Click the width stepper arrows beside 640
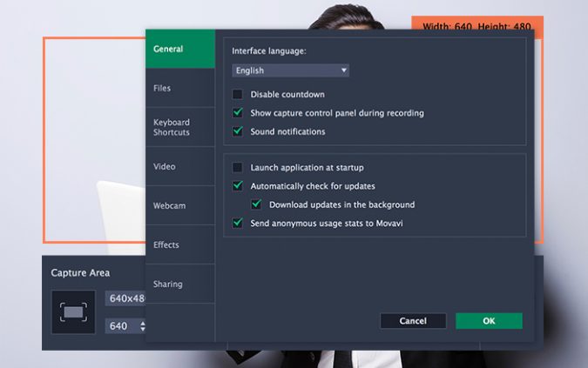Image resolution: width=588 pixels, height=368 pixels. (x=142, y=326)
